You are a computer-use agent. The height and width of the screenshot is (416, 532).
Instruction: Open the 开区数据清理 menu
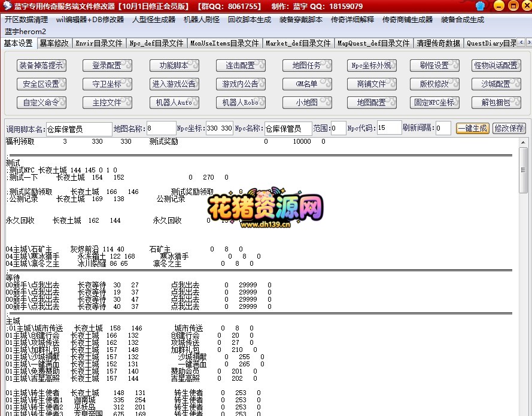point(26,20)
